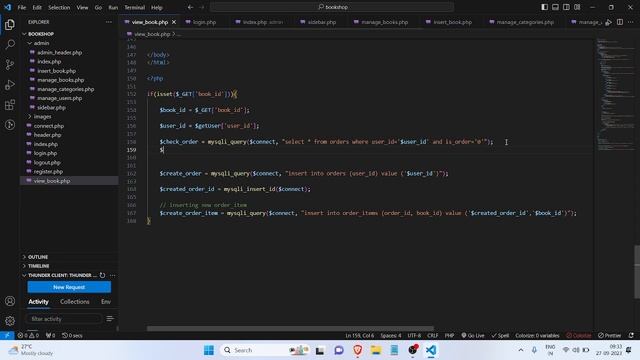Open editor more actions ellipsis
The image size is (640, 360).
[x=631, y=22]
